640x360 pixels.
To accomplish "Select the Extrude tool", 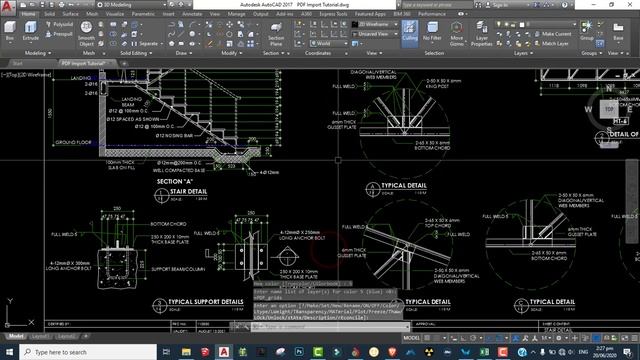I will pyautogui.click(x=31, y=31).
